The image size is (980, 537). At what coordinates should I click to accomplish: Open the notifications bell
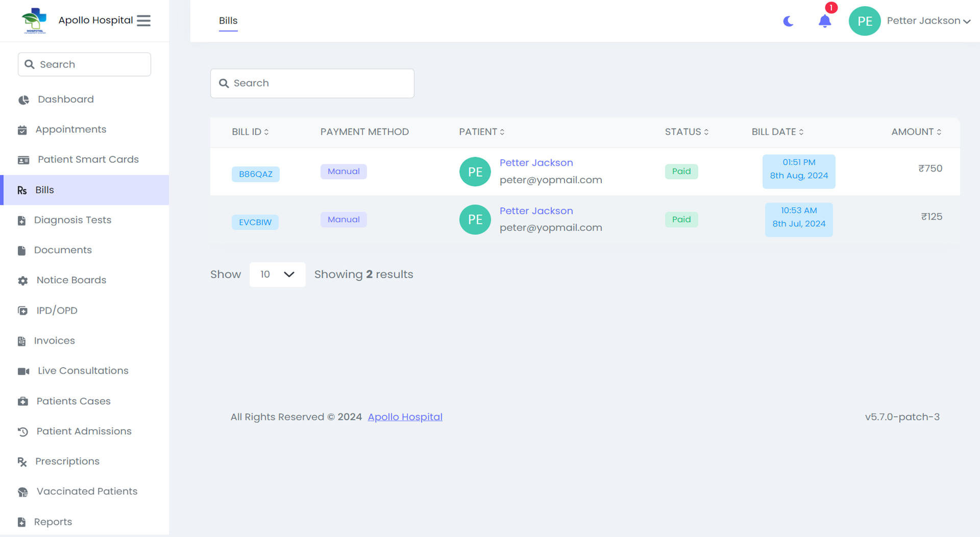point(824,21)
